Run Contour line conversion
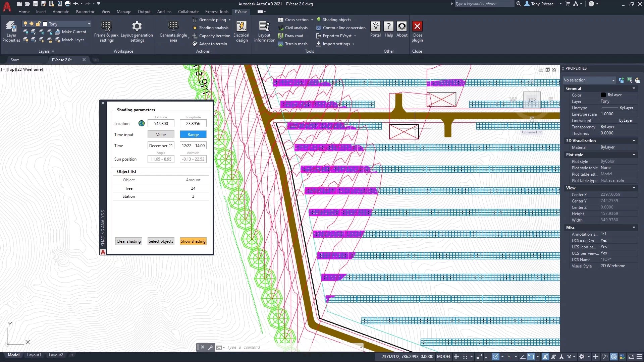The image size is (644, 362). [341, 28]
